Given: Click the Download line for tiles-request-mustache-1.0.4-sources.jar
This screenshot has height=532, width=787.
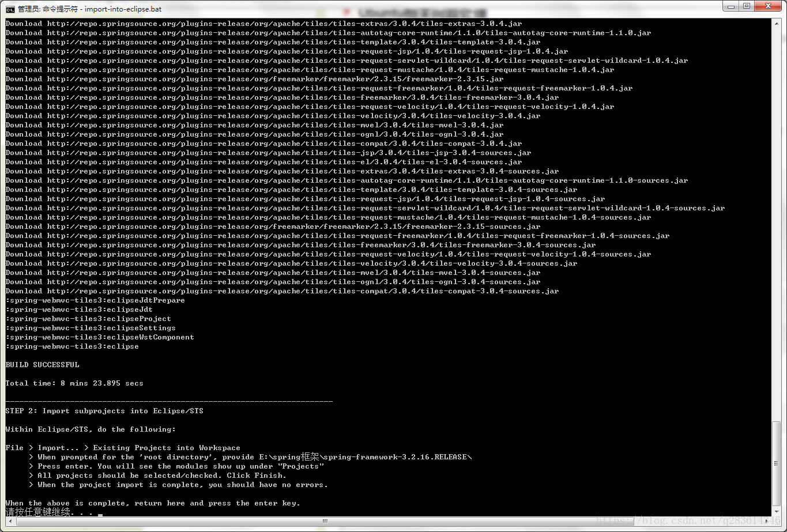Looking at the screenshot, I should pos(329,217).
